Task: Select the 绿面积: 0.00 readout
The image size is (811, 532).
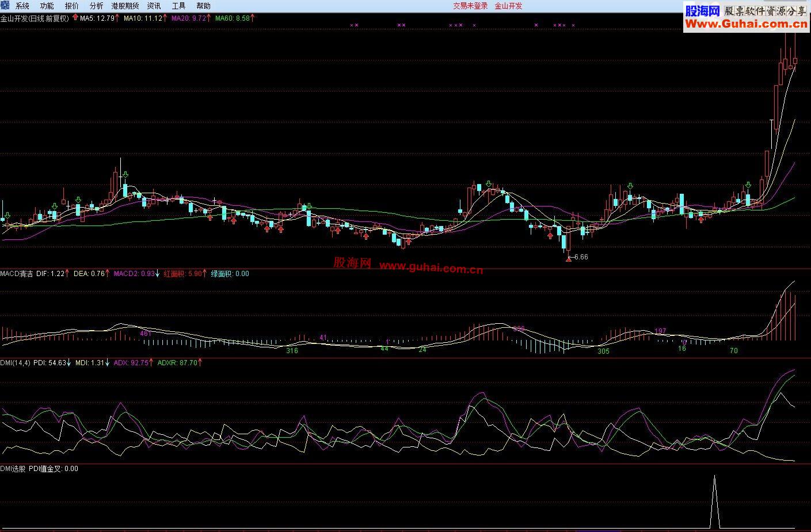Action: pyautogui.click(x=230, y=274)
